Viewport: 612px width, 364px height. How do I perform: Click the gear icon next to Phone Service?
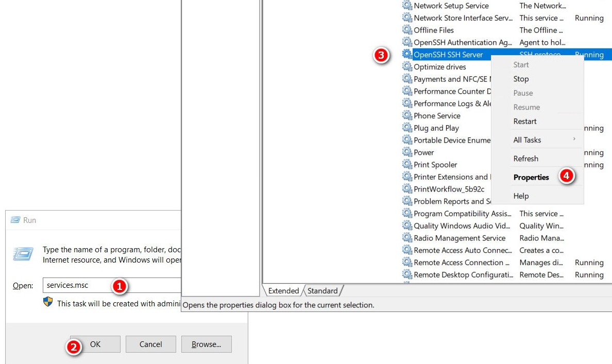pyautogui.click(x=407, y=115)
